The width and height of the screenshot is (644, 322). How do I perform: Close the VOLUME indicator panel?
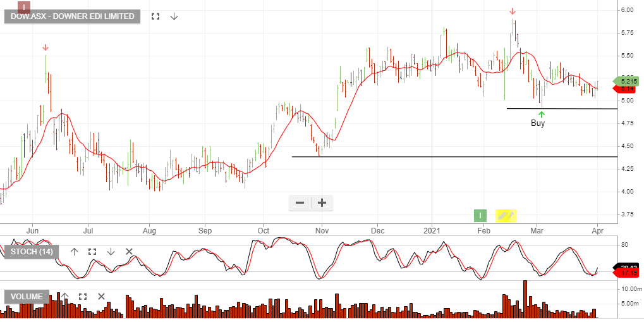coord(100,296)
